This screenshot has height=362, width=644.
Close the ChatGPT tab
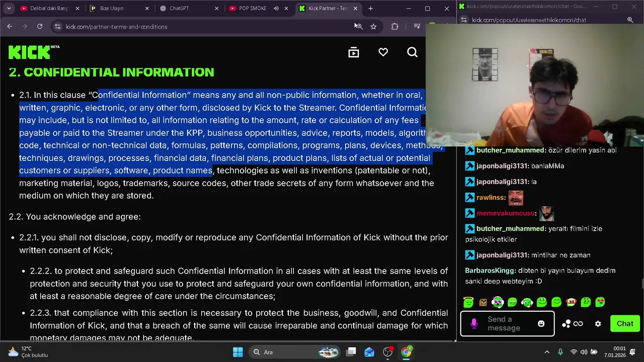click(x=216, y=9)
